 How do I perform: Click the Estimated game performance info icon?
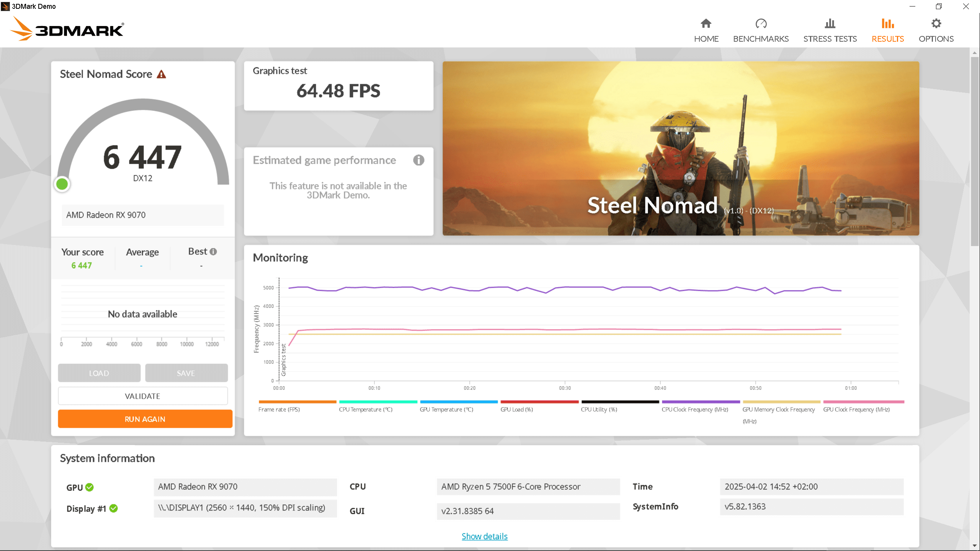tap(418, 160)
